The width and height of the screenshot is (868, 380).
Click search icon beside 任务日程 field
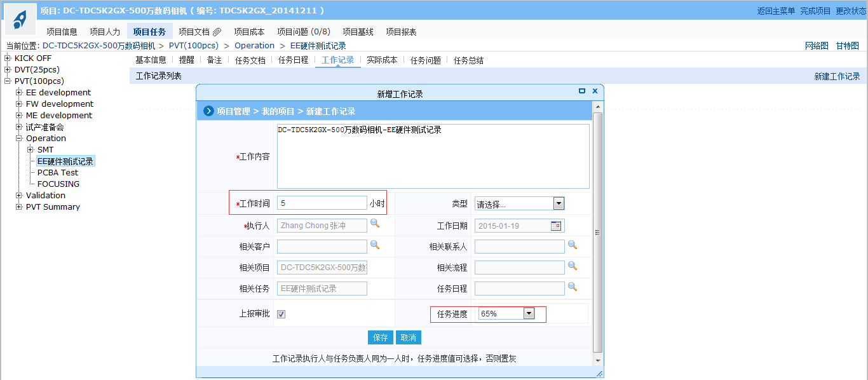(573, 287)
